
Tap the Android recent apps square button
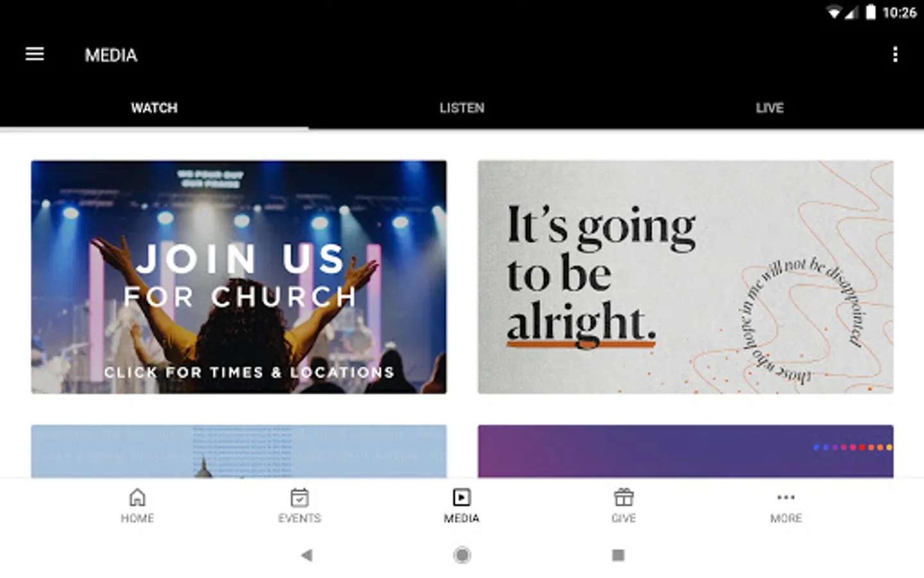point(618,555)
